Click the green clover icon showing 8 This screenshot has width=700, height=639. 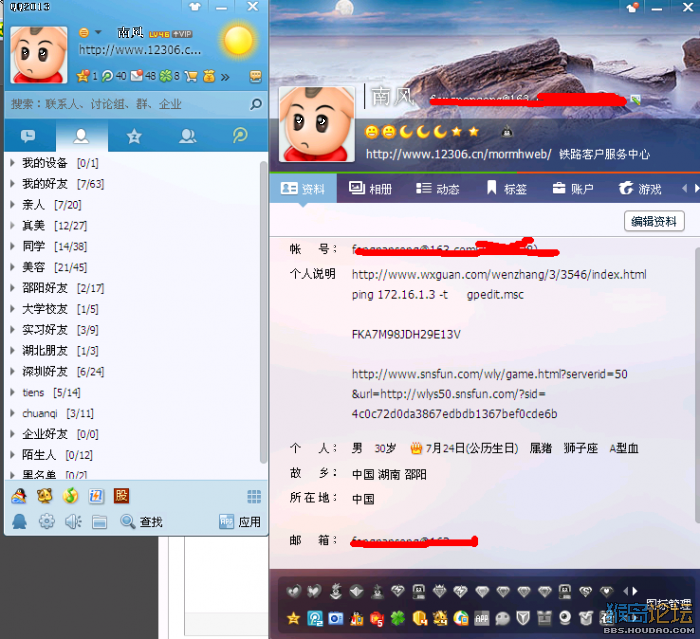[x=166, y=76]
